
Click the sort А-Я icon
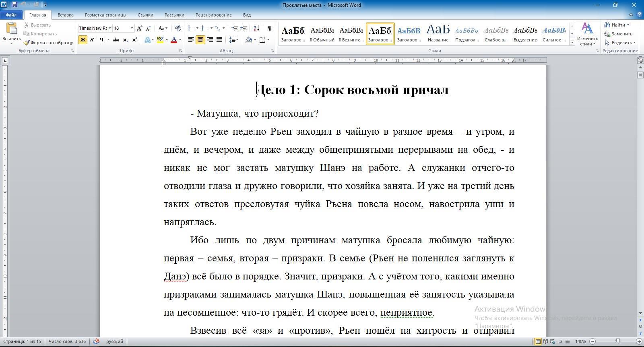tap(256, 28)
